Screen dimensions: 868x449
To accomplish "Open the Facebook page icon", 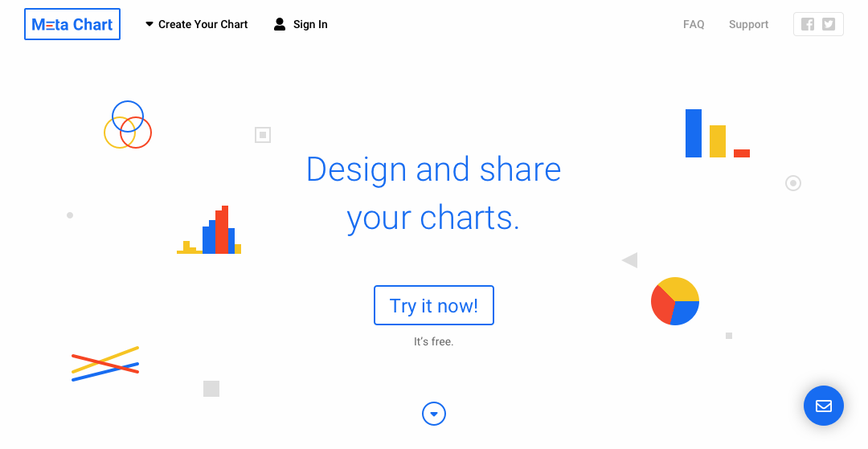I will point(808,24).
